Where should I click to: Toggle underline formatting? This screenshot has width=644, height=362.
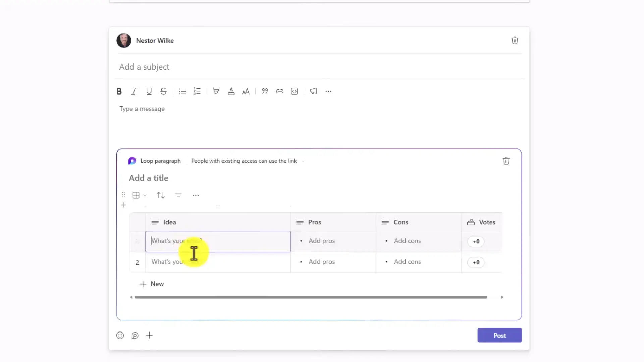149,91
